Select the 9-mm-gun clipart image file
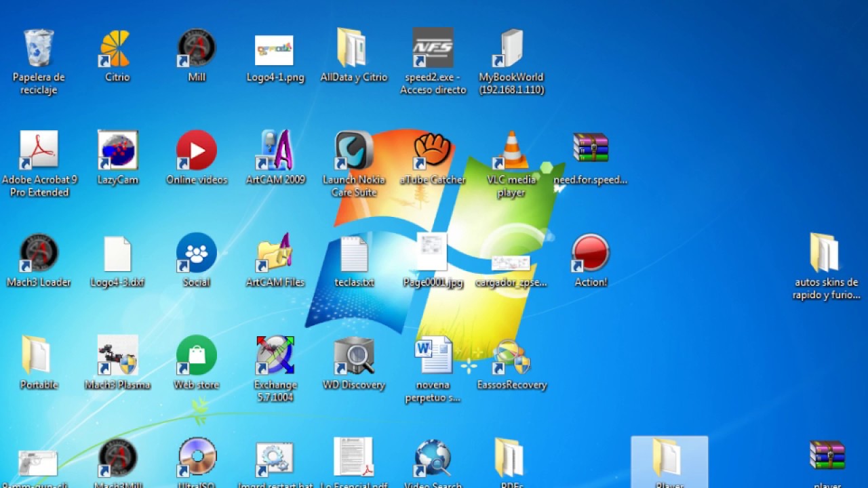 38,462
